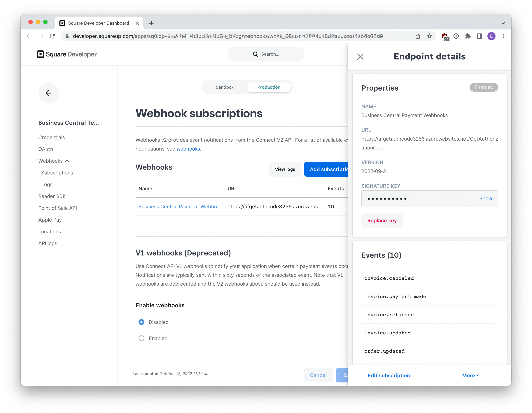532x413 pixels.
Task: Close the Endpoint details panel
Action: [360, 57]
